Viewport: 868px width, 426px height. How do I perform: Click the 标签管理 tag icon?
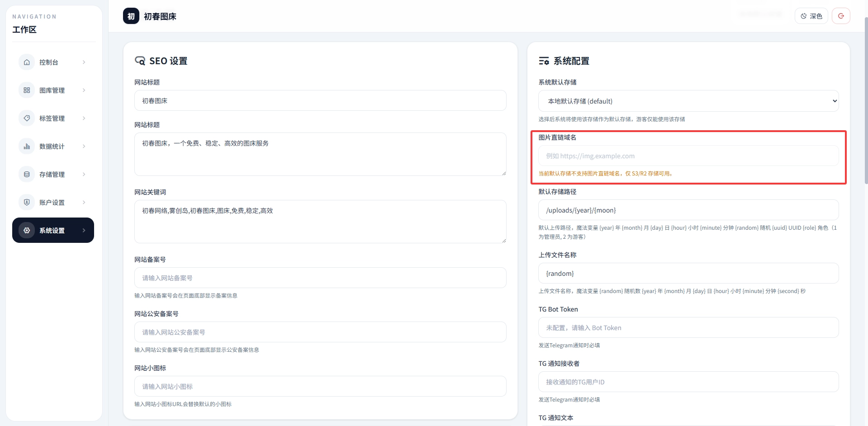[27, 118]
